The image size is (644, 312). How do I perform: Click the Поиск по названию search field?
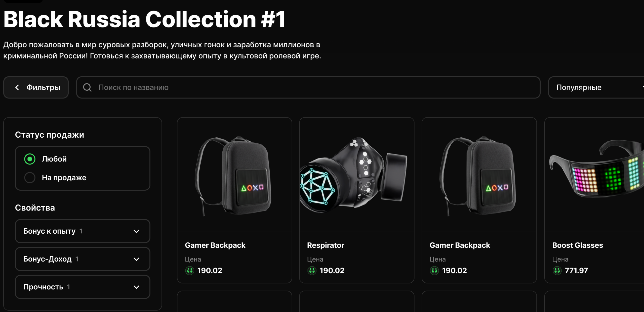308,87
